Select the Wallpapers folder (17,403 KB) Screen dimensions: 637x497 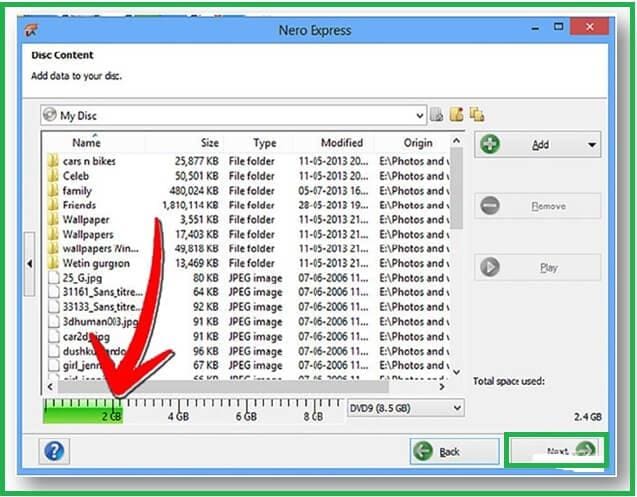point(88,234)
